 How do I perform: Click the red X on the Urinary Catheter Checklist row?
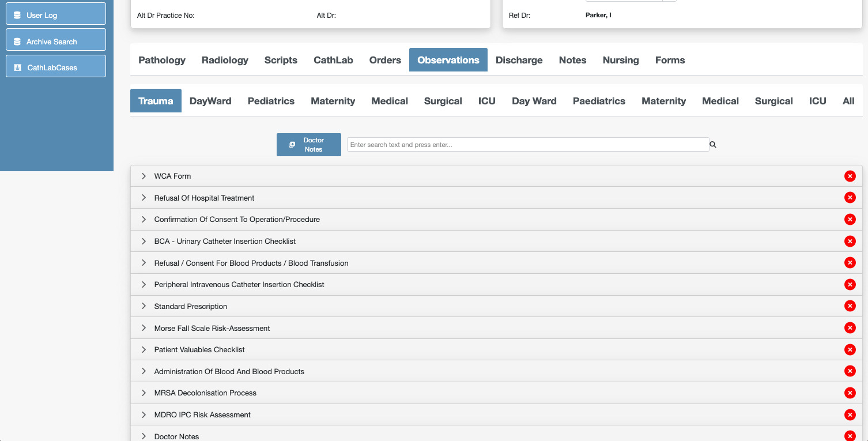click(850, 242)
